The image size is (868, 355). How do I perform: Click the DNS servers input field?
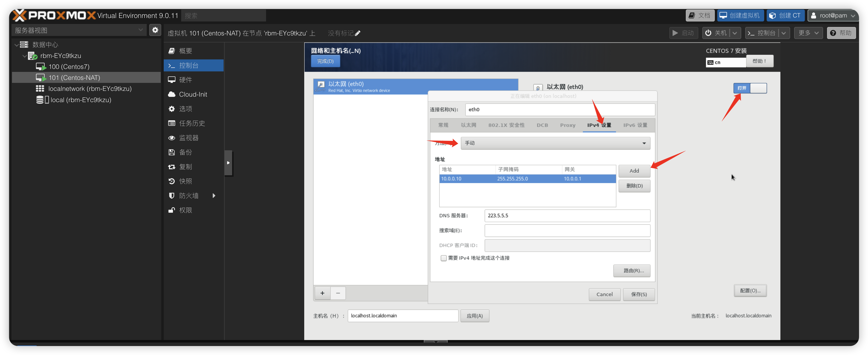click(567, 215)
